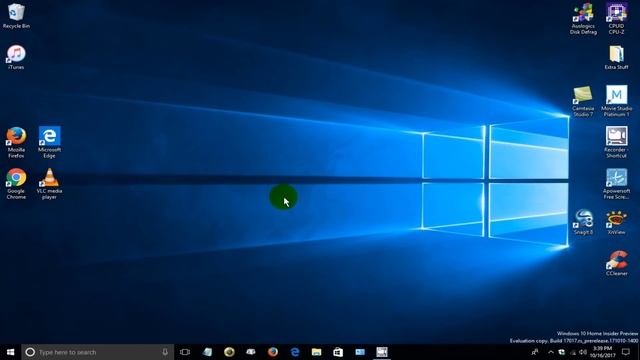Open the Action Center notifications icon

click(626, 352)
